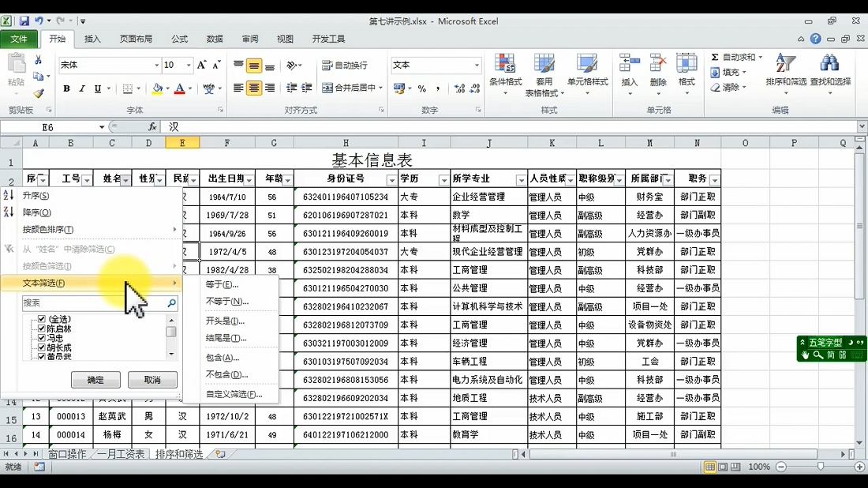This screenshot has width=868, height=488.
Task: Click the Page Layout view icon
Action: coord(723,467)
